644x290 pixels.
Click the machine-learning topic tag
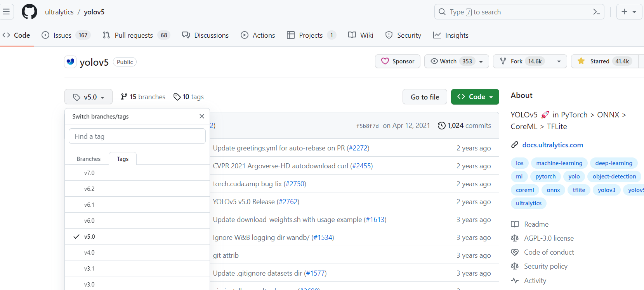point(559,163)
